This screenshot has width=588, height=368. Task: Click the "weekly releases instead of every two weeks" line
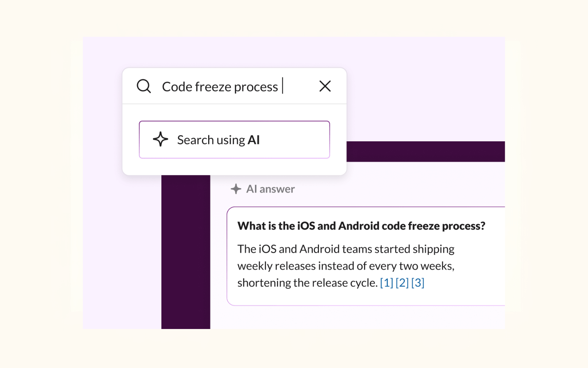(346, 266)
